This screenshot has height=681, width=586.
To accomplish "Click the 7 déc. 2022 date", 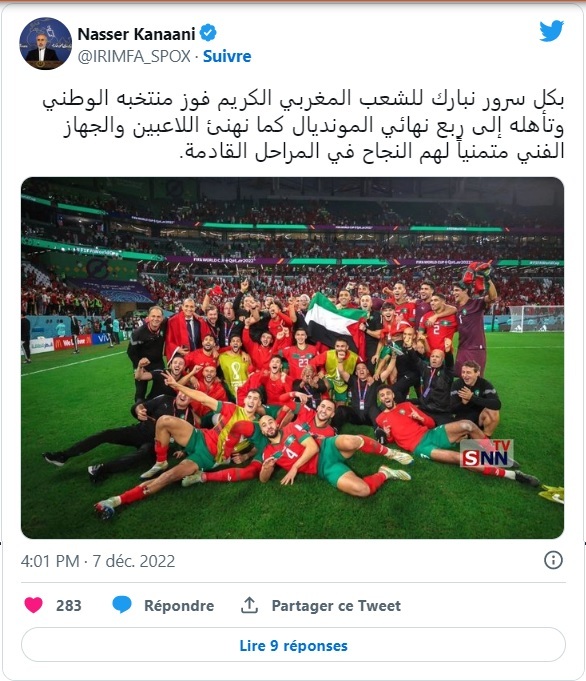I will click(x=134, y=561).
